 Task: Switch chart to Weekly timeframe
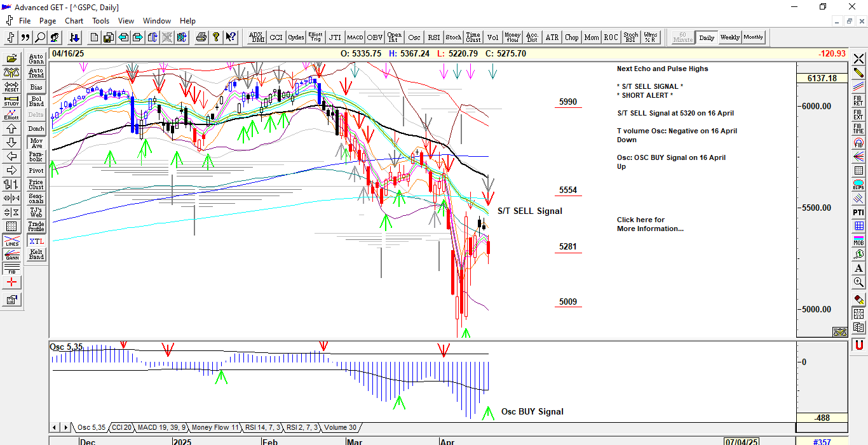click(729, 37)
